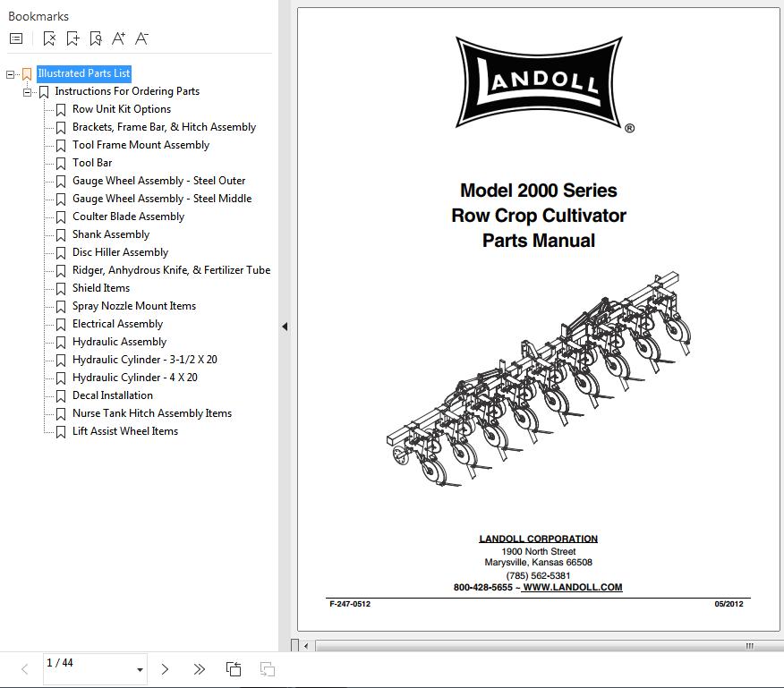Screen dimensions: 784x688
Task: Click the find current bookmark icon
Action: (x=96, y=38)
